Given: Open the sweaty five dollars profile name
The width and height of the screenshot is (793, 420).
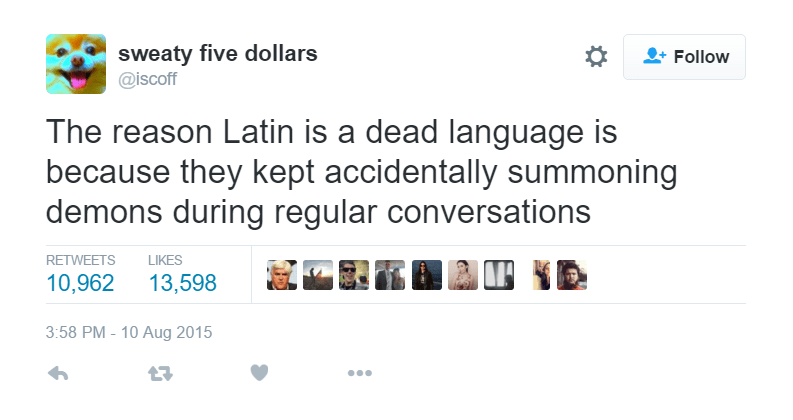Looking at the screenshot, I should pyautogui.click(x=217, y=54).
